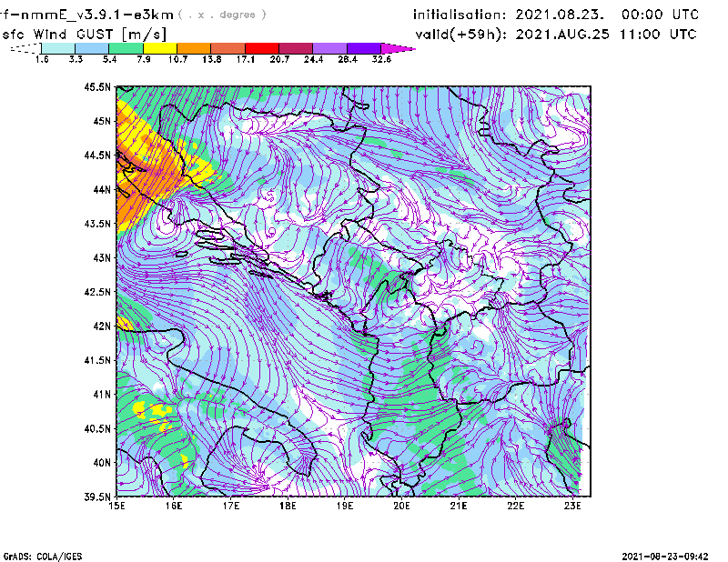Click the legend value 28.4
The height and width of the screenshot is (562, 728).
348,59
